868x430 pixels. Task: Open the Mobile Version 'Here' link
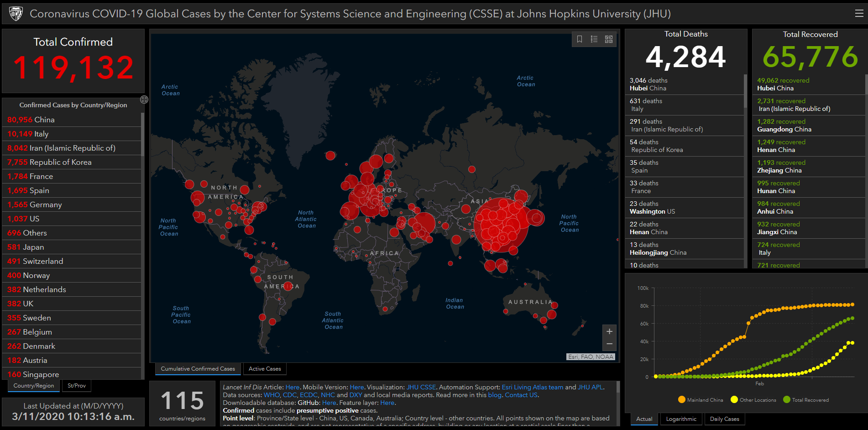tap(357, 387)
